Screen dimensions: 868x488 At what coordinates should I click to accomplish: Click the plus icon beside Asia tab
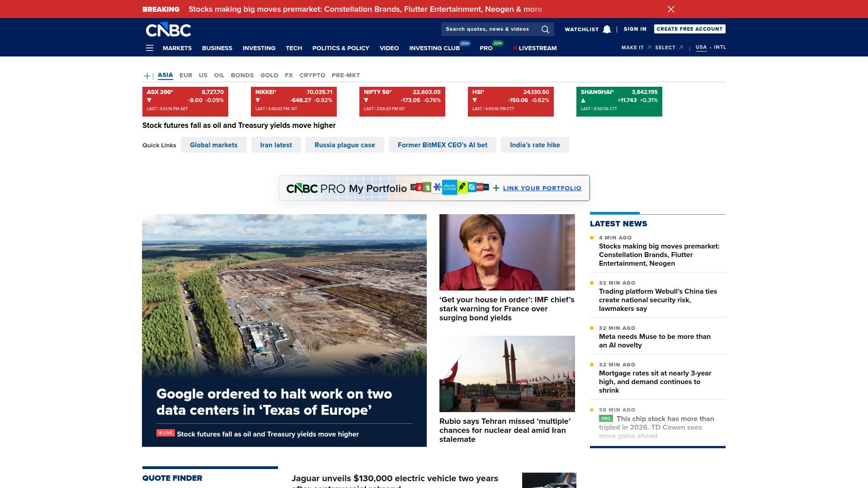(x=147, y=76)
